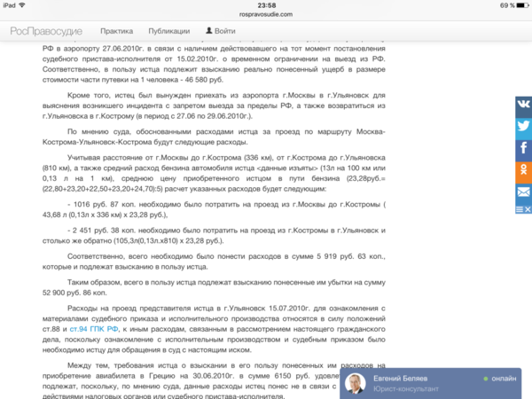Open the Практика menu item
Viewport: 532px width, 399px height.
131,30
